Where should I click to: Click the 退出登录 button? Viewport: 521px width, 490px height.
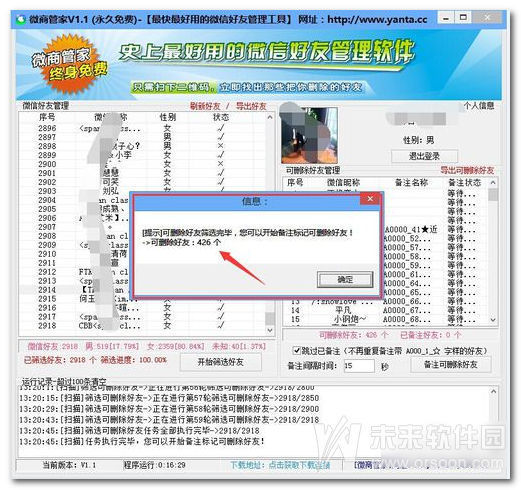[x=424, y=156]
